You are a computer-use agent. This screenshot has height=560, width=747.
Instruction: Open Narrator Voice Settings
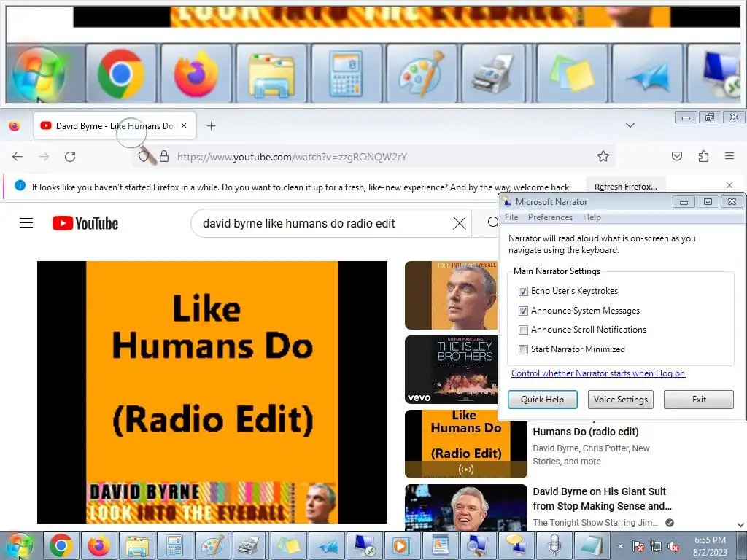(x=620, y=400)
